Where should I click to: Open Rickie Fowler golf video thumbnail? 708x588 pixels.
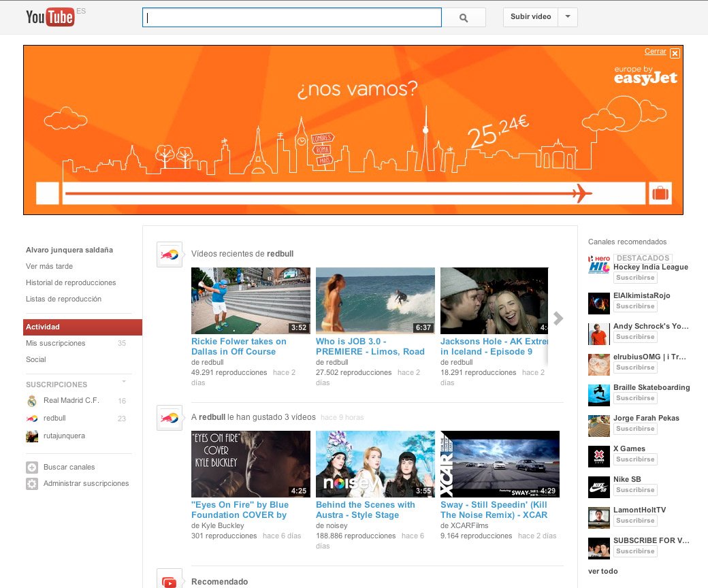click(x=251, y=301)
